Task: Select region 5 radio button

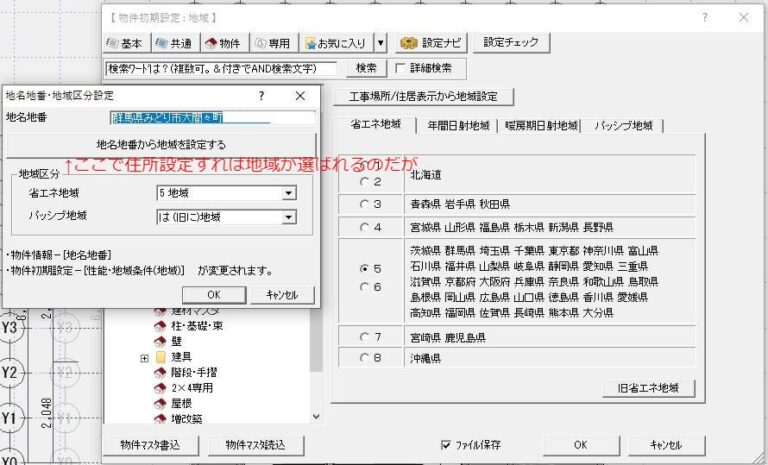Action: (364, 269)
